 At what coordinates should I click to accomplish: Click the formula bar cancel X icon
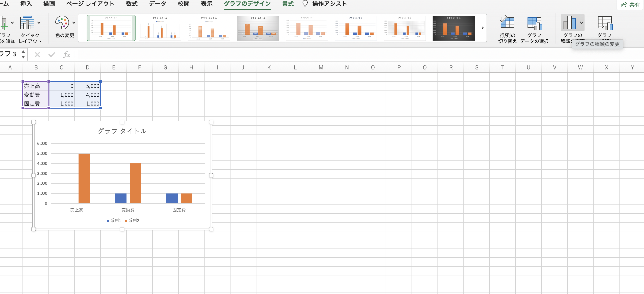[x=37, y=55]
